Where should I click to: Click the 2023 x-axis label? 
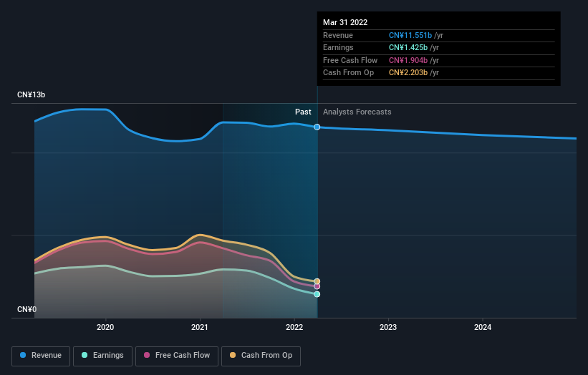click(388, 327)
